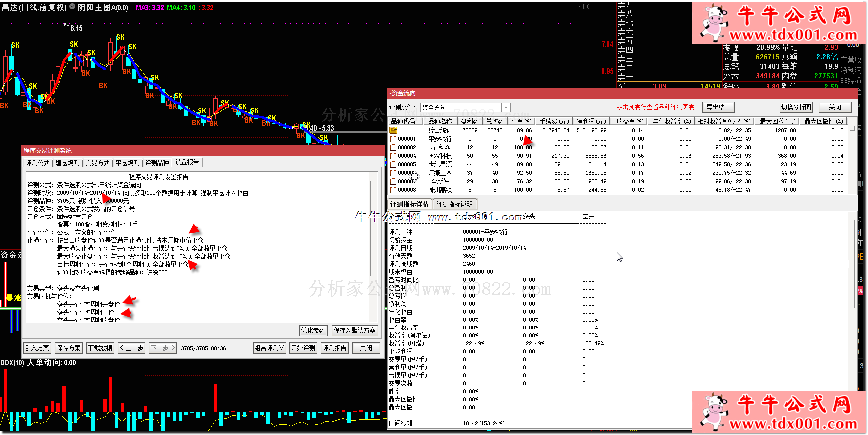Viewport: 868px width, 435px height.
Task: Click the MA3: 3.32 indicator label
Action: [149, 8]
